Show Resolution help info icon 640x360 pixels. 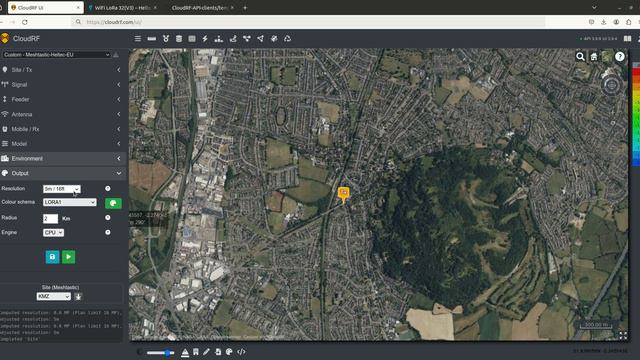click(108, 189)
